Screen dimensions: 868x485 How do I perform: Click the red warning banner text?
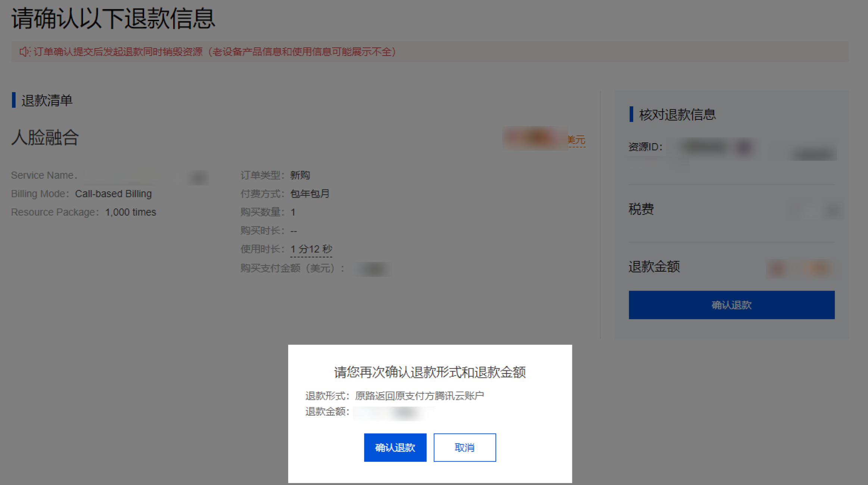click(x=215, y=51)
